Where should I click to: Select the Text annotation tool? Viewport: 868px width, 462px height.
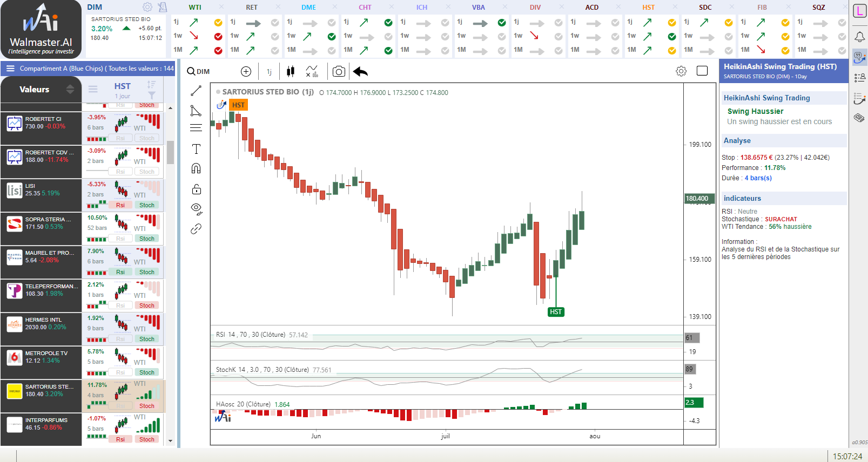tap(196, 149)
